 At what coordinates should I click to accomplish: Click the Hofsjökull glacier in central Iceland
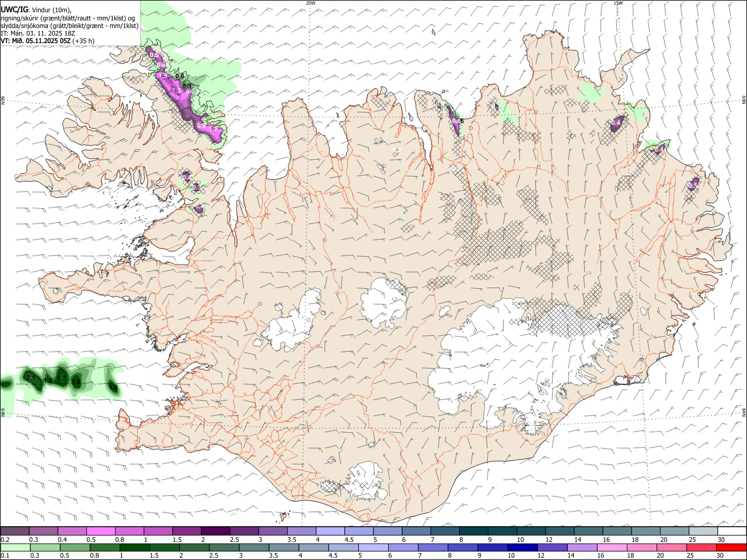point(384,302)
